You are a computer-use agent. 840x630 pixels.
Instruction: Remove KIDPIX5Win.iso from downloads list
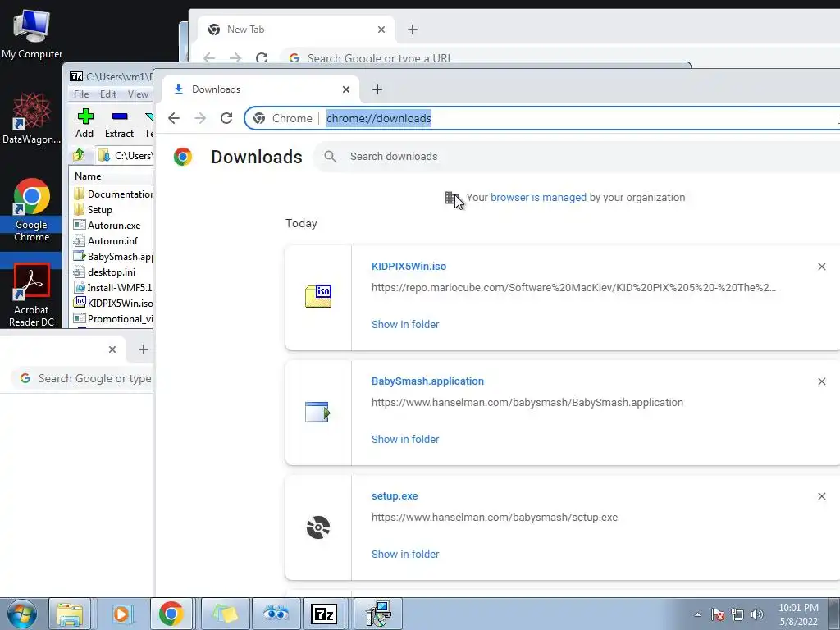[x=822, y=267]
